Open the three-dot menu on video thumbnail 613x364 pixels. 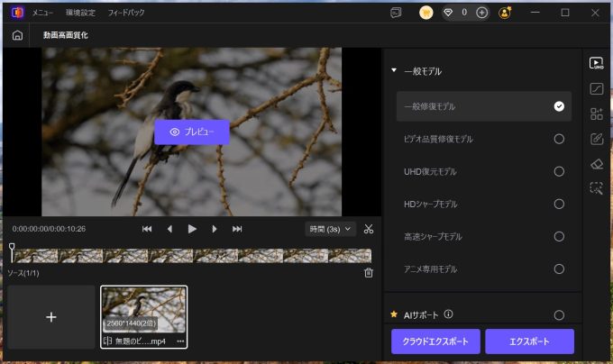click(180, 341)
